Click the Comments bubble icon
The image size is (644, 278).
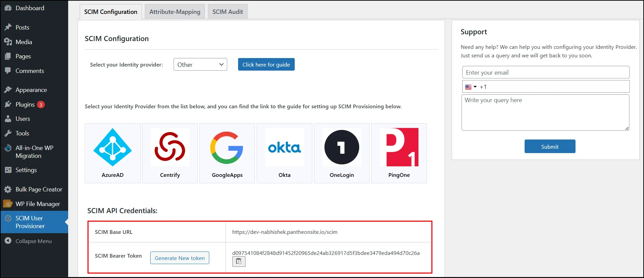tap(8, 71)
